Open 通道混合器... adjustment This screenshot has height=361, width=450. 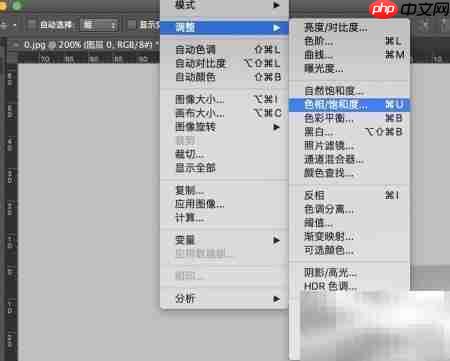(349, 159)
